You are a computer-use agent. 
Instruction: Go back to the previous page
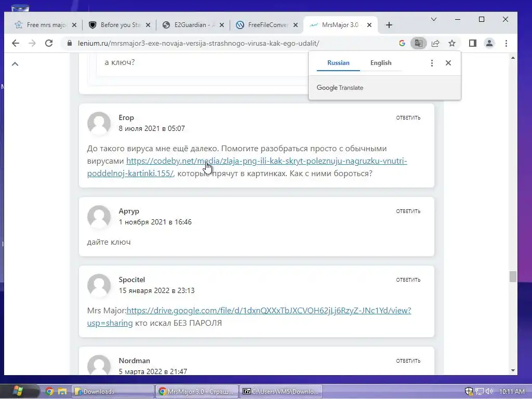click(x=15, y=43)
